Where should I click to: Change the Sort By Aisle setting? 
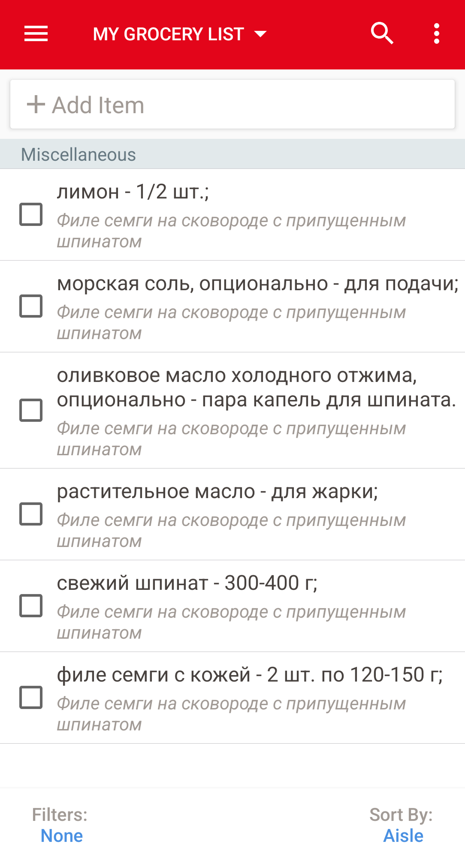pyautogui.click(x=403, y=835)
